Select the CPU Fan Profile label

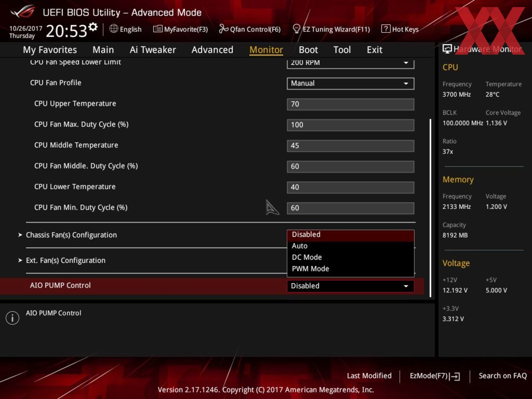[x=56, y=83]
